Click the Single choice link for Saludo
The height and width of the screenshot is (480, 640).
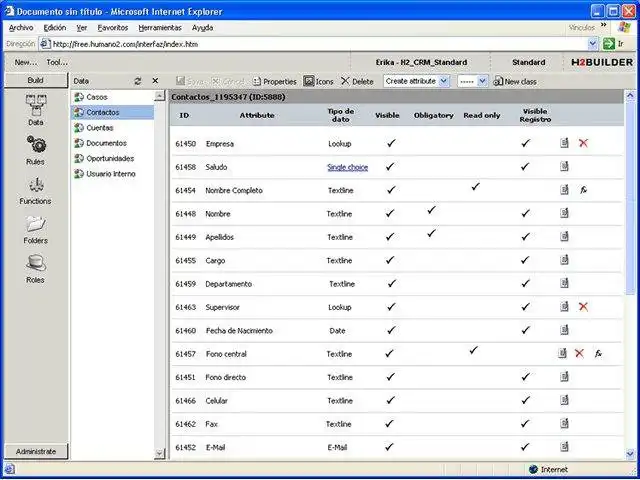point(347,167)
